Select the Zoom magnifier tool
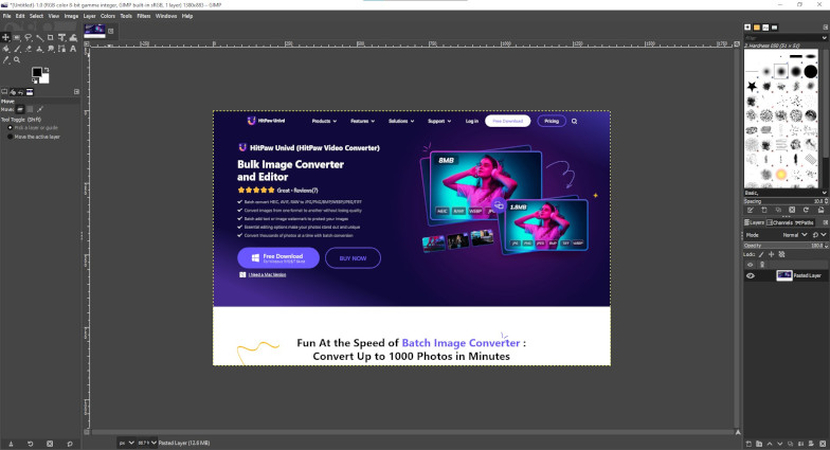Screen dimensions: 830x450 pyautogui.click(x=17, y=60)
